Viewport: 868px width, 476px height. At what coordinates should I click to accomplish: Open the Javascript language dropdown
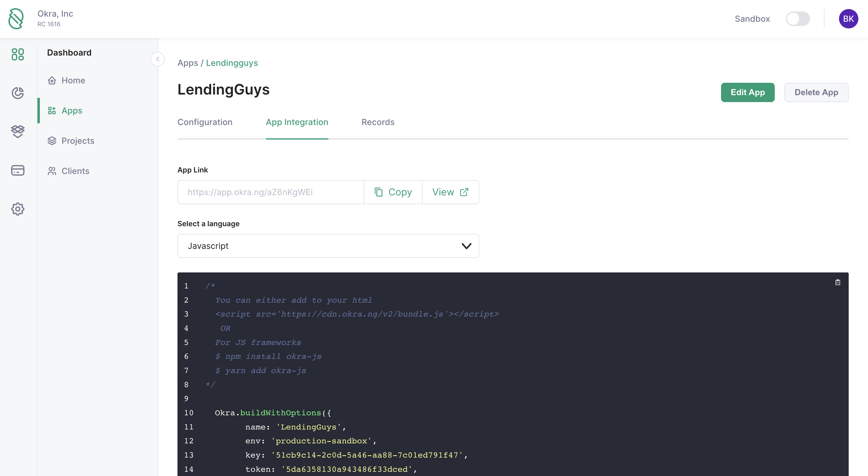328,246
